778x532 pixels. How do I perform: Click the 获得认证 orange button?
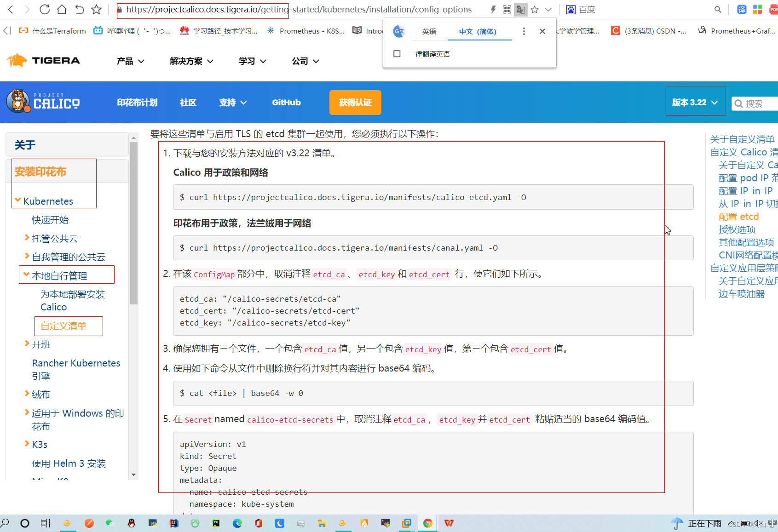355,103
